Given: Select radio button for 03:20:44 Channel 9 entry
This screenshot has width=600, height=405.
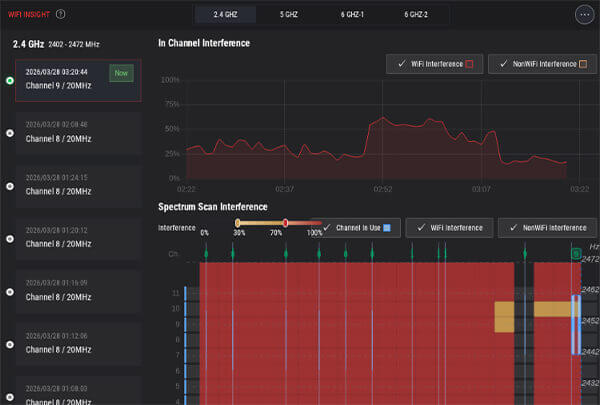Looking at the screenshot, I should pos(10,80).
